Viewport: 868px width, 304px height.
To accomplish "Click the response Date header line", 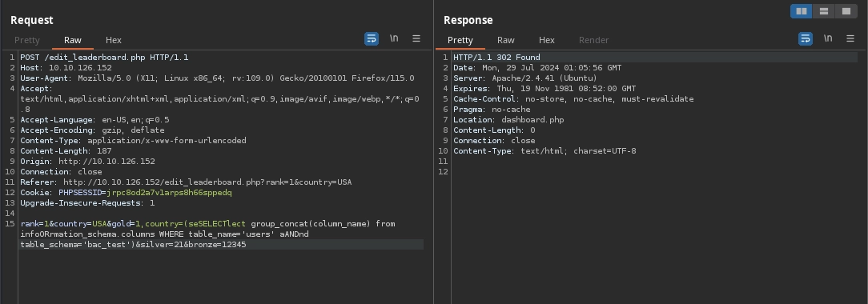I will coord(537,67).
